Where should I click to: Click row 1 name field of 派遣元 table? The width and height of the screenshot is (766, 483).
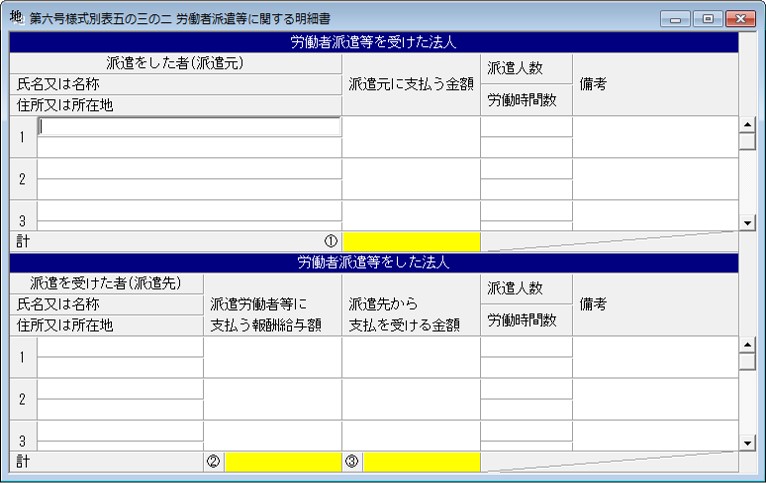pyautogui.click(x=189, y=126)
